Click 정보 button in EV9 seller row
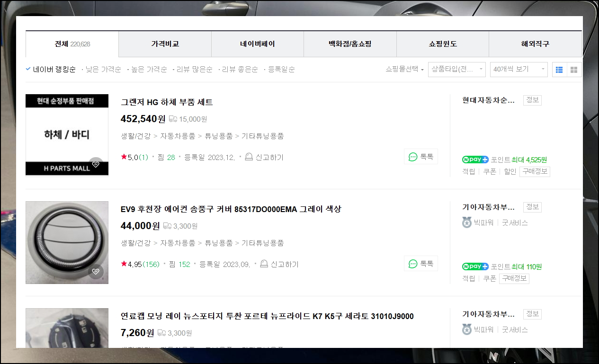599x364 pixels. (x=532, y=207)
